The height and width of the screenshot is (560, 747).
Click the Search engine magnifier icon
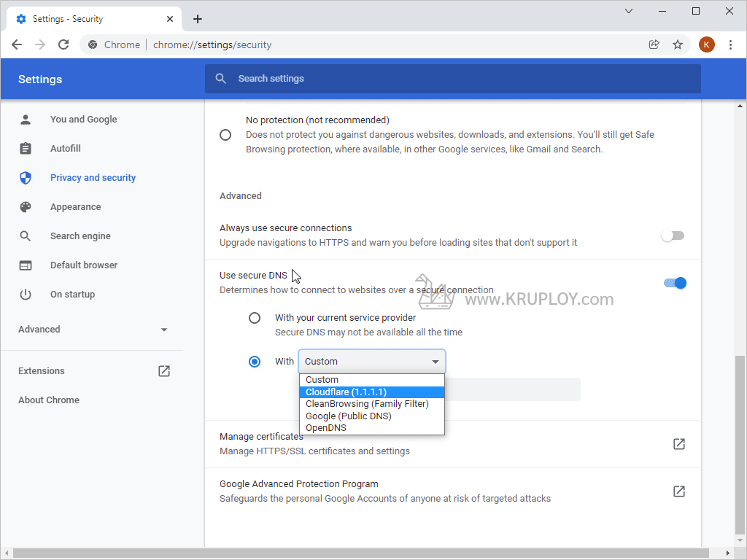26,236
